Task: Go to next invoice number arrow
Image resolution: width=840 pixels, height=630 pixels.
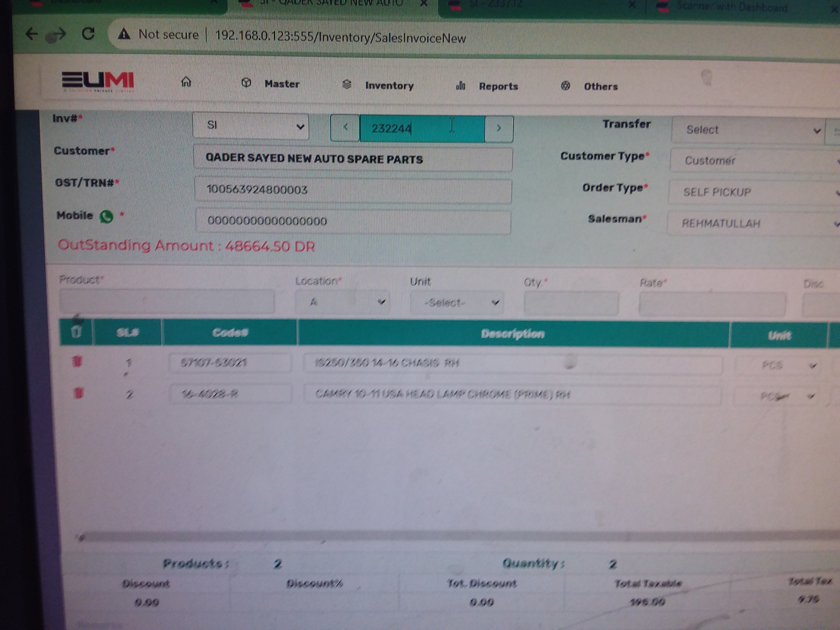Action: (x=499, y=129)
